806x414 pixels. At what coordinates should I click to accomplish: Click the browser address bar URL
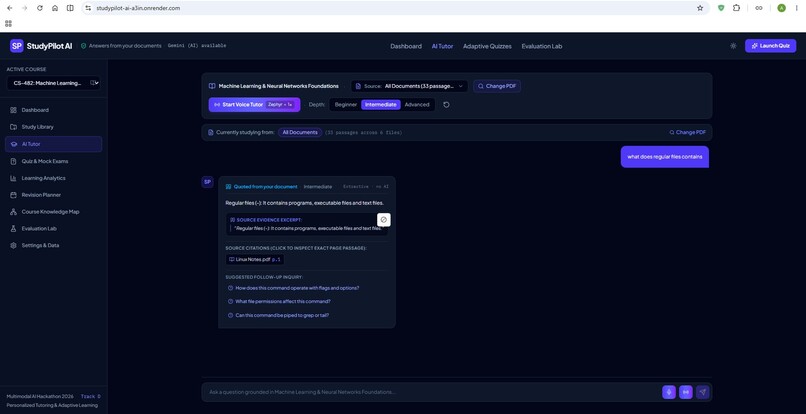point(138,8)
